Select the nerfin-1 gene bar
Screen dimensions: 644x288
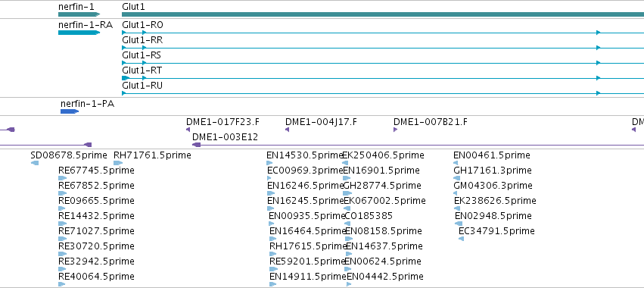click(x=79, y=15)
